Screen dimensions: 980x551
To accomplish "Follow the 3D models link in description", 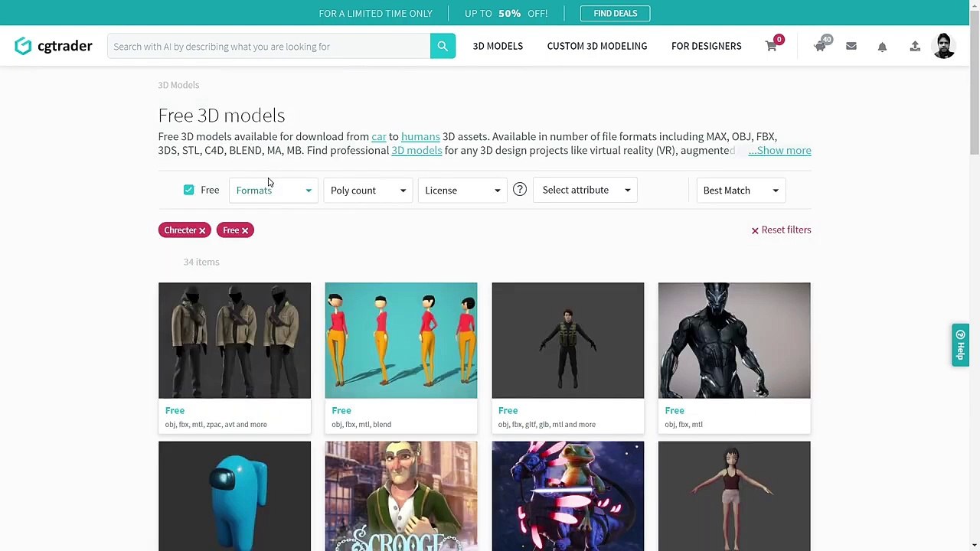I will 416,150.
